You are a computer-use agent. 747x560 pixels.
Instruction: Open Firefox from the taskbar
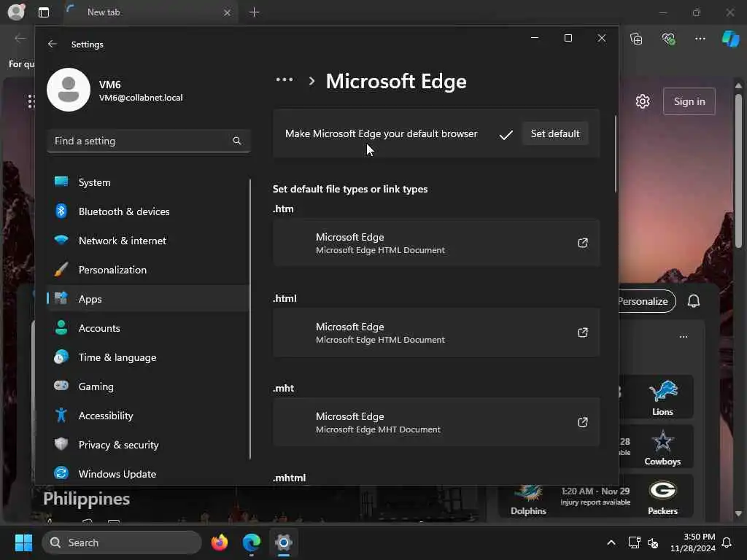coord(219,542)
